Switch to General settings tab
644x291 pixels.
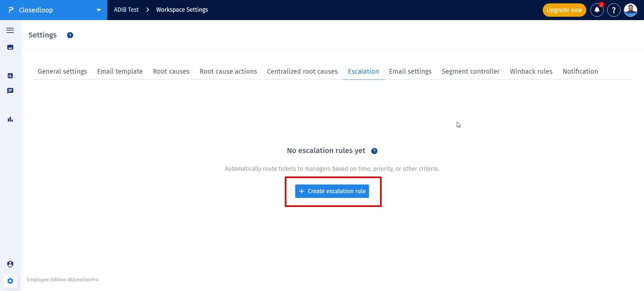[x=62, y=71]
